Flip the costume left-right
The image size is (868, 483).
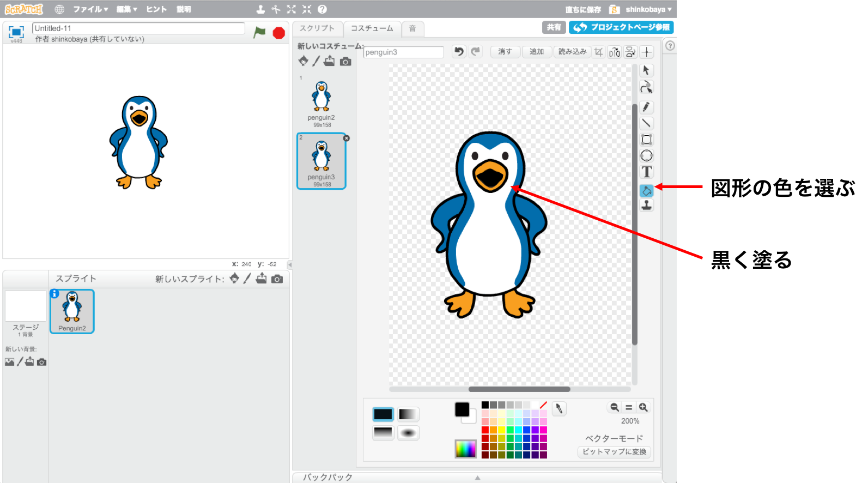615,52
